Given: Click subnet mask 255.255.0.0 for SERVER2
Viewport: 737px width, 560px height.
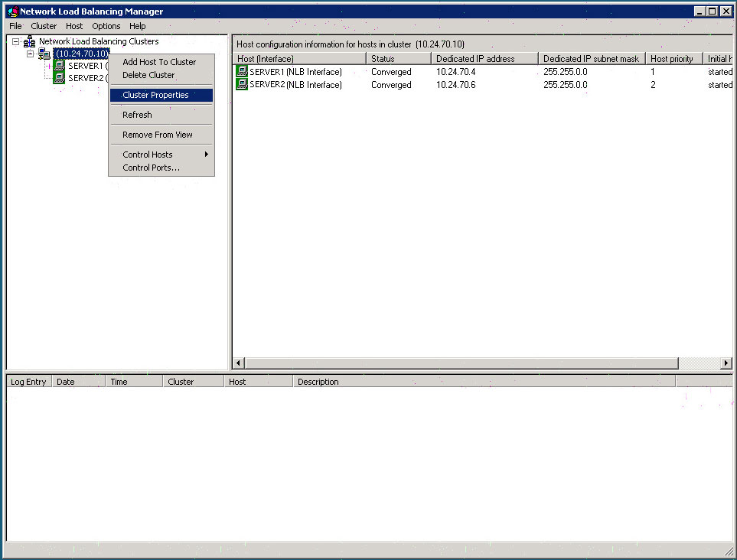Looking at the screenshot, I should (565, 85).
